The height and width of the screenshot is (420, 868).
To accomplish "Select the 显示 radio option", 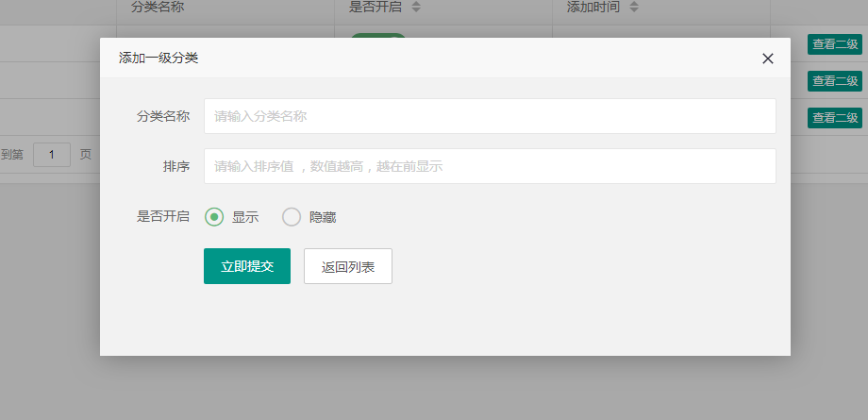I will (232, 217).
